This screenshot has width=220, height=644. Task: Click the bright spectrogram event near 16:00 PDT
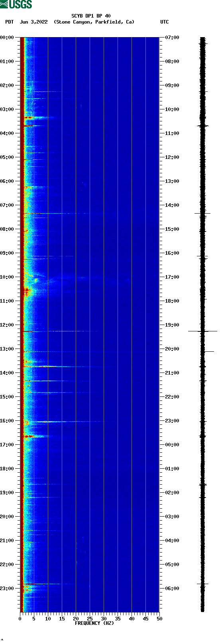48,422
